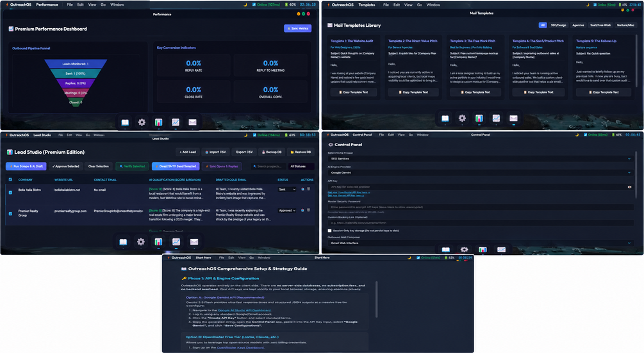The width and height of the screenshot is (644, 353).
Task: Open gear icon in Performance window dock
Action: pos(142,122)
